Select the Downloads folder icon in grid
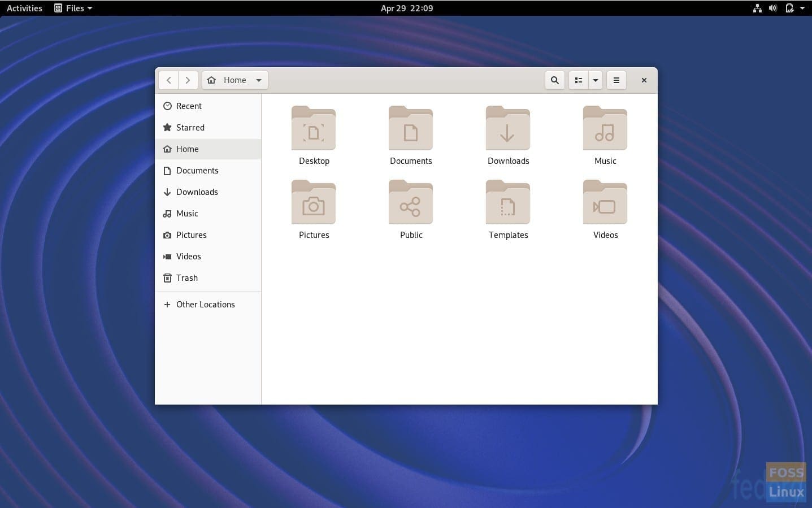The height and width of the screenshot is (508, 812). (508, 128)
